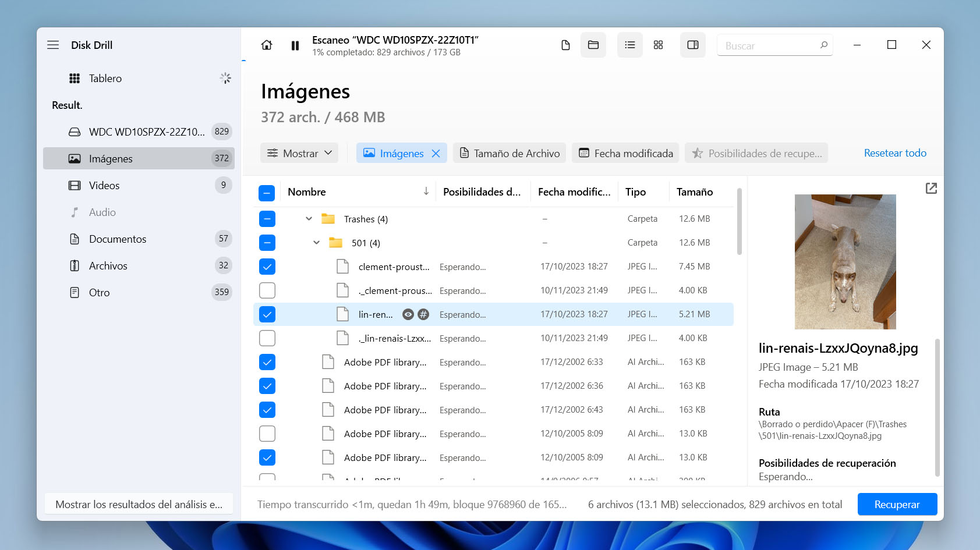Click the search magnifier icon

click(x=823, y=45)
